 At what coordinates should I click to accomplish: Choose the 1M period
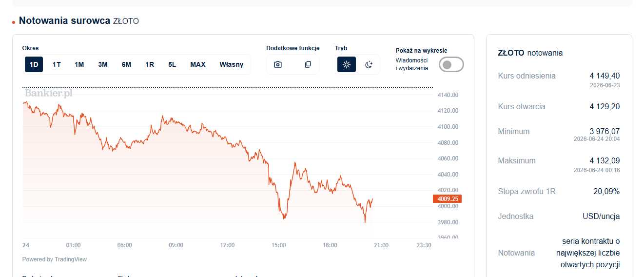(x=79, y=64)
